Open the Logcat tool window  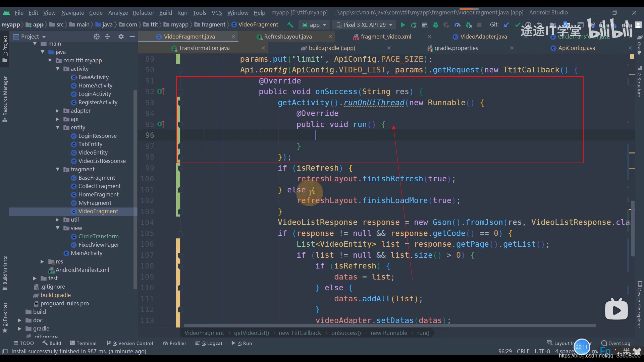click(x=209, y=343)
